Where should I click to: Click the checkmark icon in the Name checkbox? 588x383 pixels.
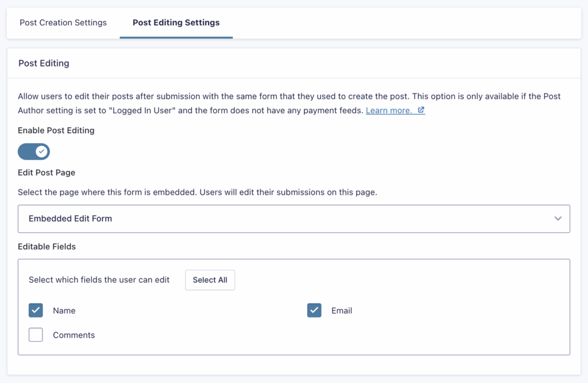[x=36, y=310]
